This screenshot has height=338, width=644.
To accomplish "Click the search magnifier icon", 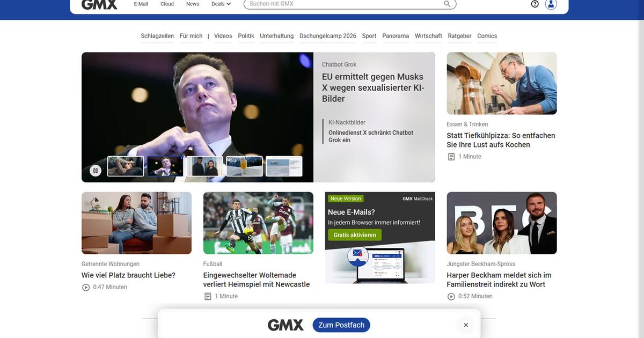I will tap(447, 4).
